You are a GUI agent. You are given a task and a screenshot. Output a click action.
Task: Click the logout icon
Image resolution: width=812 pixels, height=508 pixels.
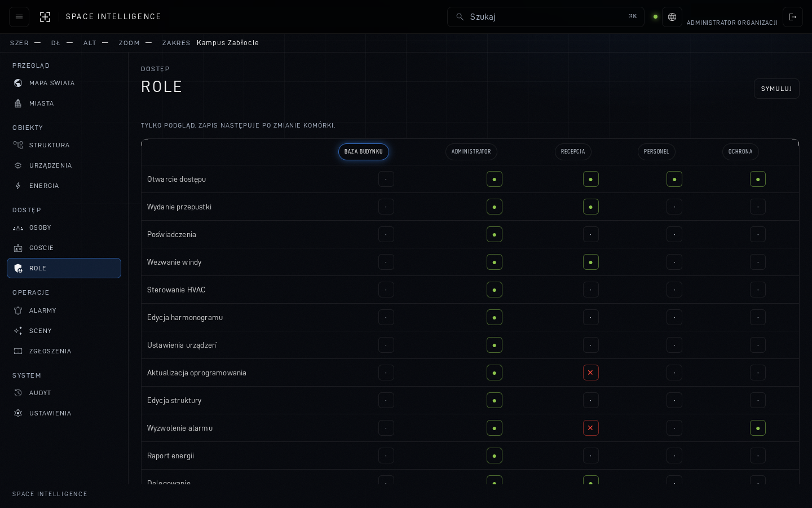pyautogui.click(x=793, y=17)
